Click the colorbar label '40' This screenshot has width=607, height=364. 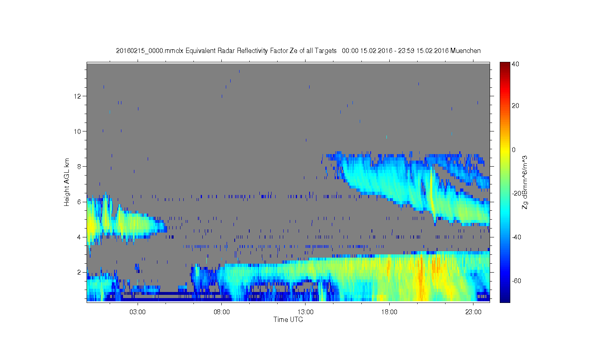coord(516,64)
